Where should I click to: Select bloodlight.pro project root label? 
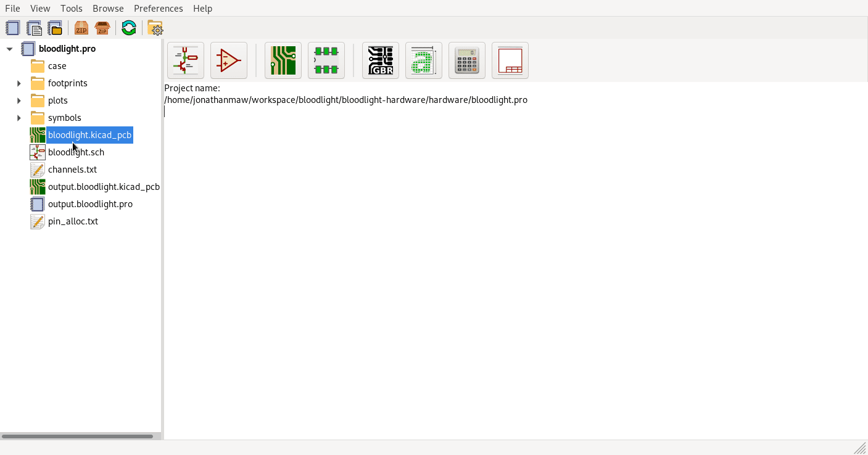[x=67, y=49]
